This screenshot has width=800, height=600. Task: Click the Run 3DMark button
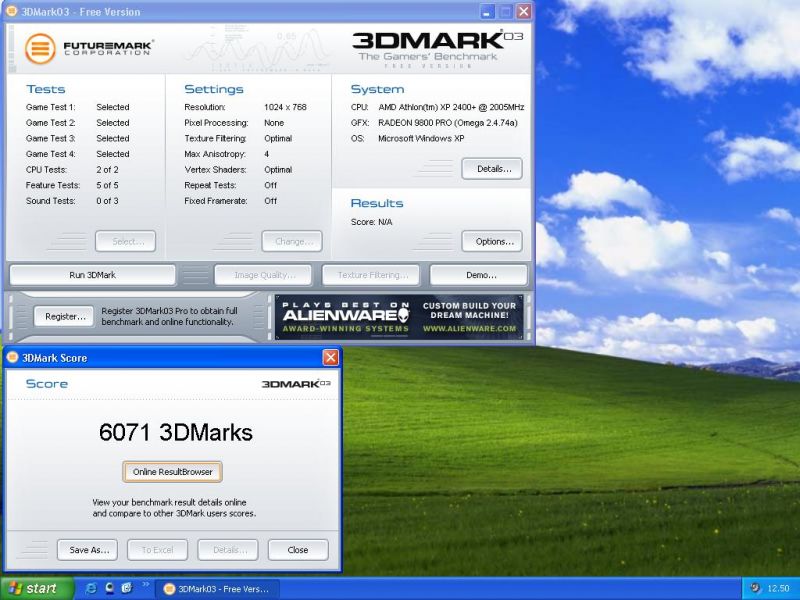pos(92,275)
